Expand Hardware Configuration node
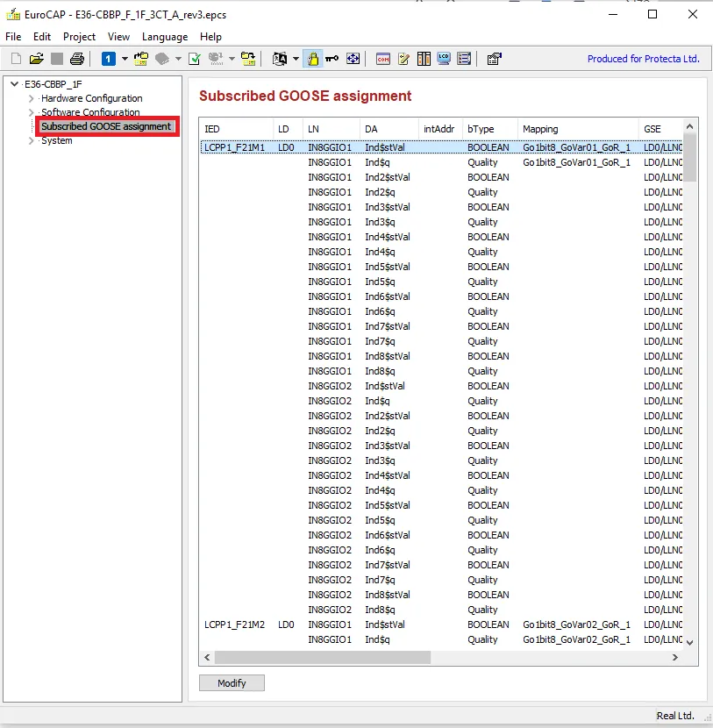 [31, 98]
